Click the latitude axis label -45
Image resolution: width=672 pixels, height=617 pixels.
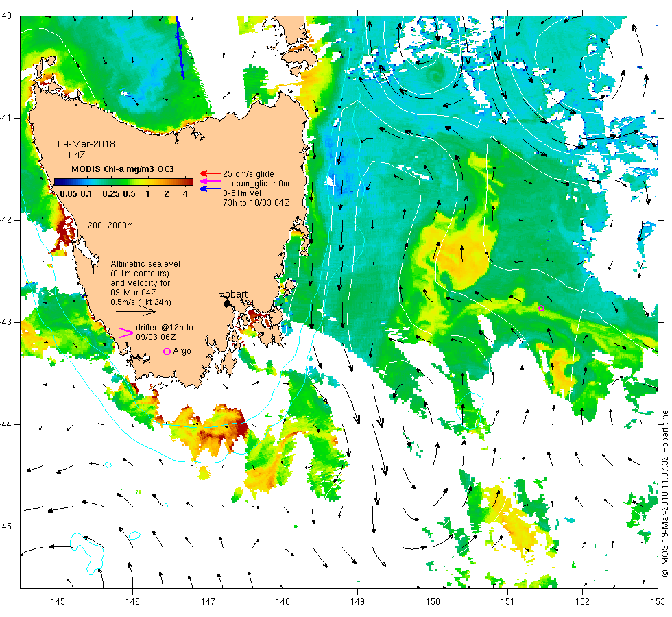point(6,527)
